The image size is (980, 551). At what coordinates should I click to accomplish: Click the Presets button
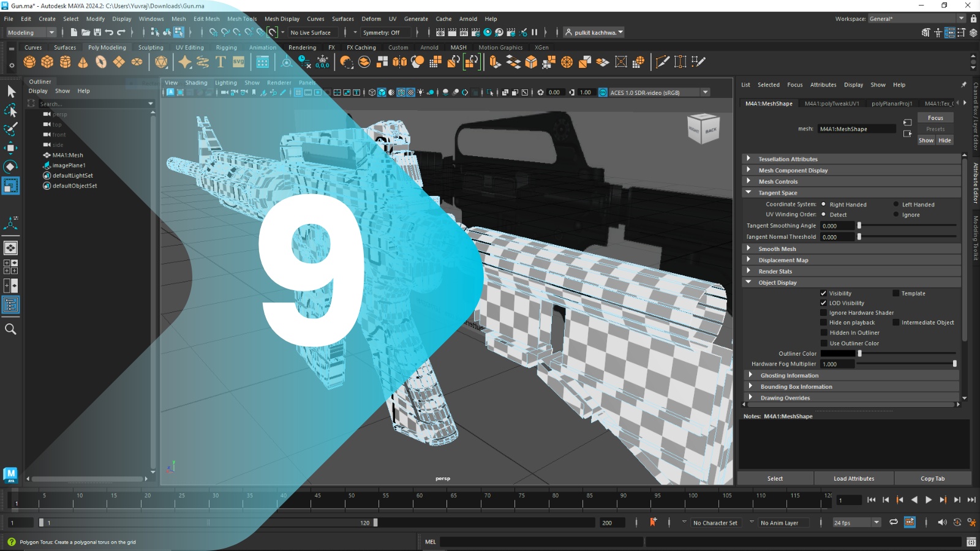coord(935,129)
